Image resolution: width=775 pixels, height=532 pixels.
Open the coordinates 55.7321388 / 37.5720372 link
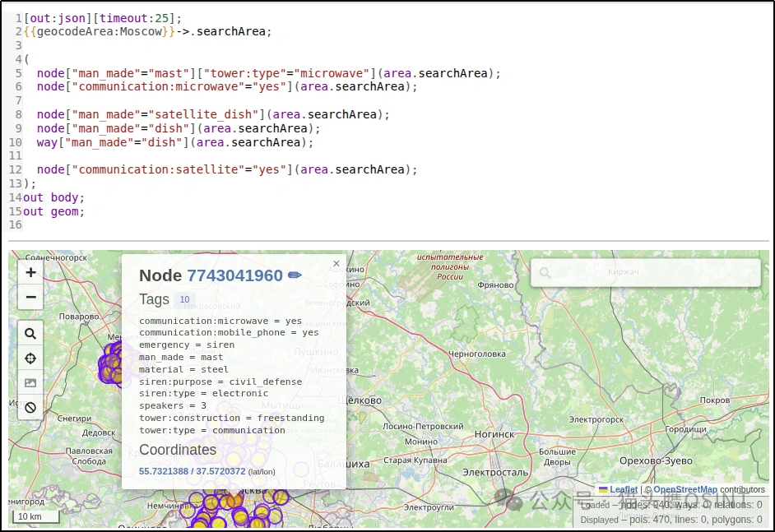click(193, 471)
